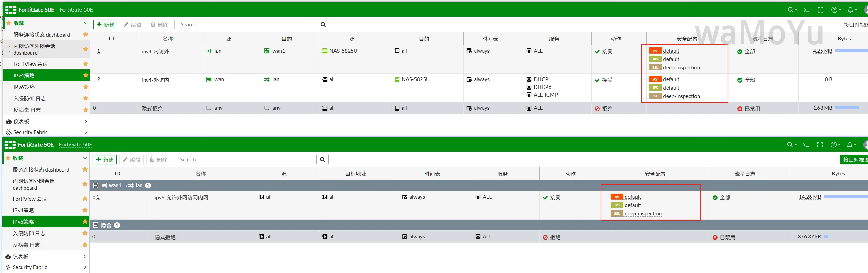Image resolution: width=868 pixels, height=273 pixels.
Task: Click FortiGate logo in the IPv6 policy window
Action: pyautogui.click(x=10, y=145)
